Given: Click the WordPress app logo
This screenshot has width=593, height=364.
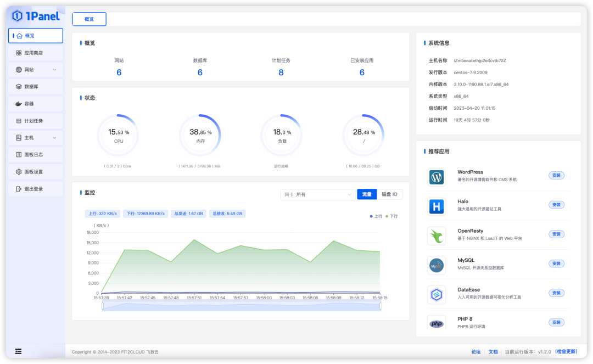Looking at the screenshot, I should pyautogui.click(x=437, y=177).
